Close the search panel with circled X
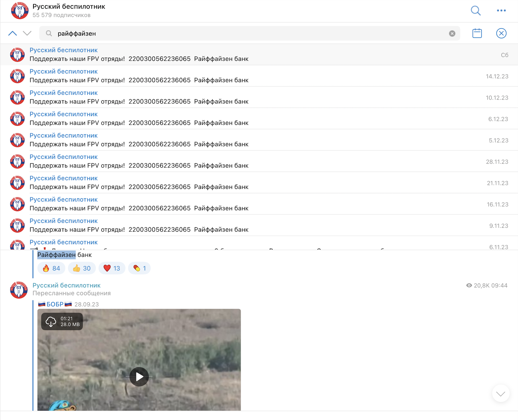Screen dimensions: 518x420 coord(501,33)
